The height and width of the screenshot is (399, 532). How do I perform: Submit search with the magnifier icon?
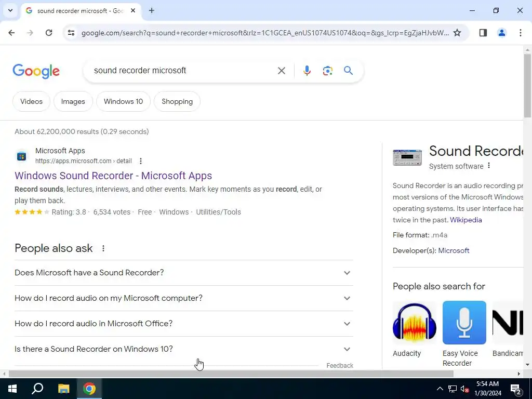[348, 71]
